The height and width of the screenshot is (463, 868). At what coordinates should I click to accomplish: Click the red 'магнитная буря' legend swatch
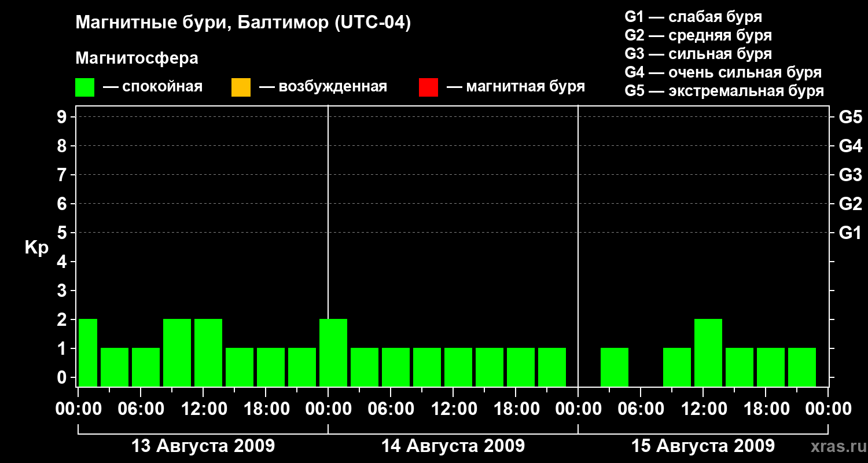428,87
